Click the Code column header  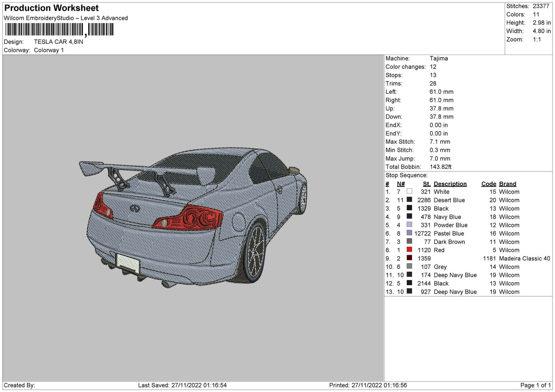click(x=488, y=184)
